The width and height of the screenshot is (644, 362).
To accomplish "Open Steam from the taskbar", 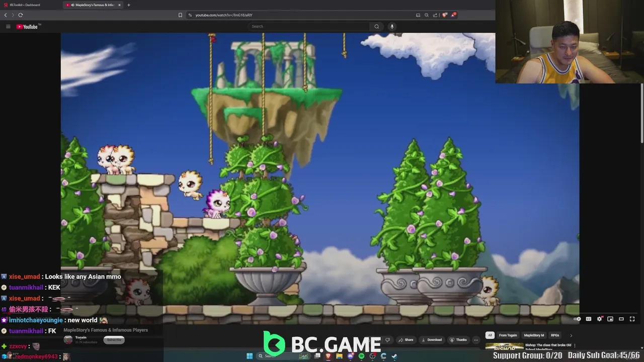I will [394, 356].
